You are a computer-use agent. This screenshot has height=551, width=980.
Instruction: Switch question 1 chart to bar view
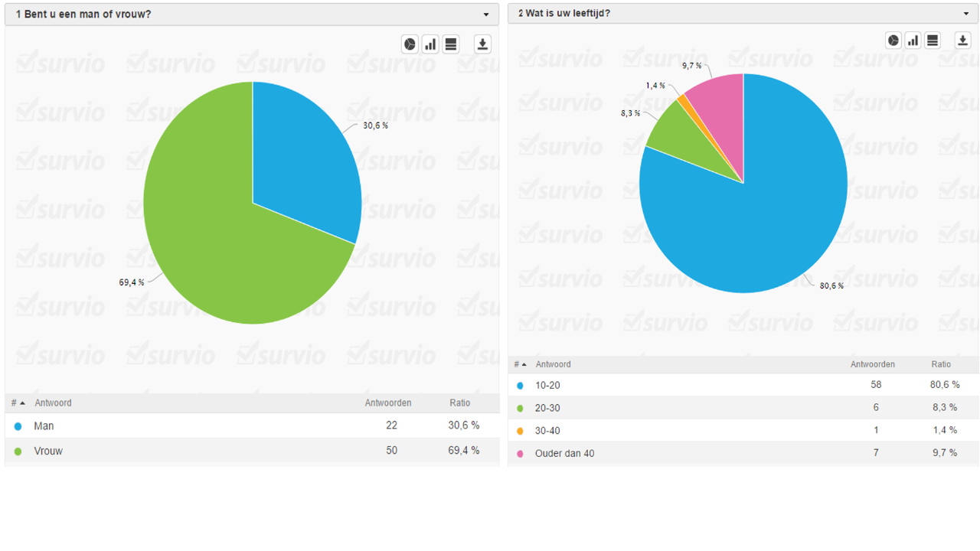(430, 44)
